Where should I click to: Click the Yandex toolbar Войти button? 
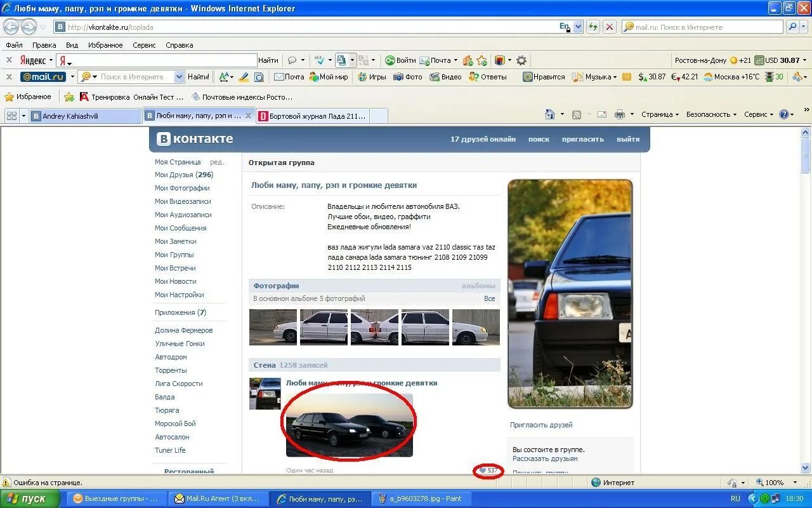(400, 60)
